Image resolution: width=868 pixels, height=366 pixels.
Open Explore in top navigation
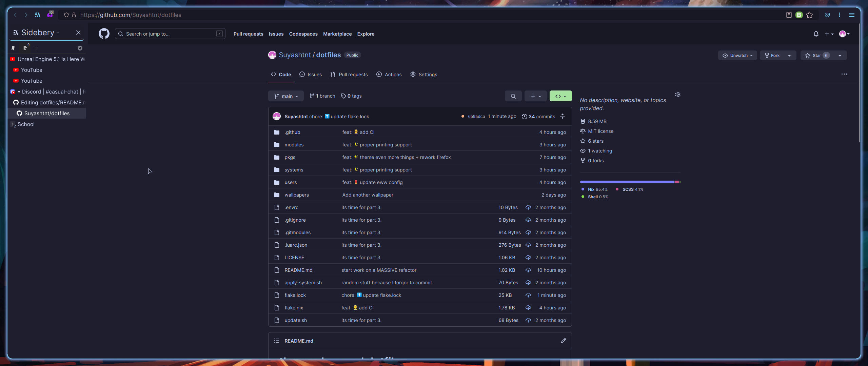pos(366,34)
